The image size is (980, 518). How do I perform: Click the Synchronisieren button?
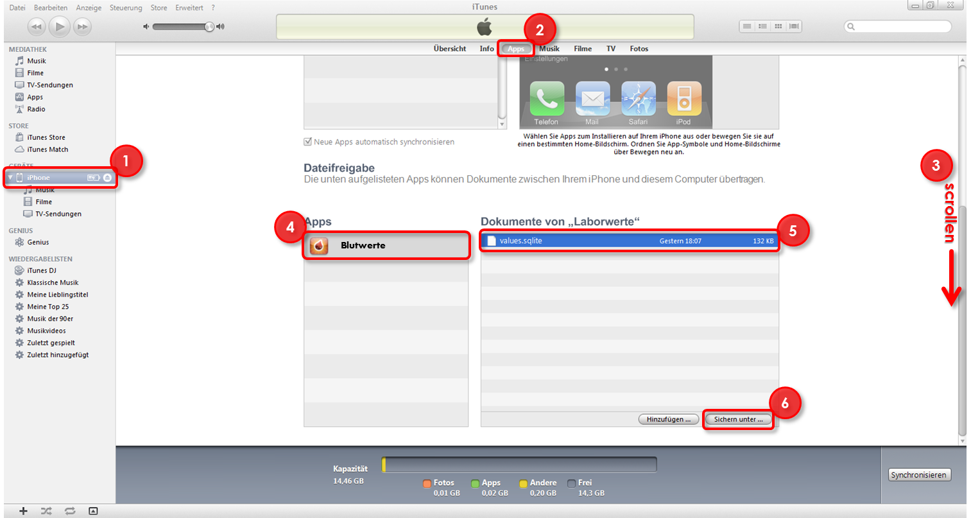[918, 475]
